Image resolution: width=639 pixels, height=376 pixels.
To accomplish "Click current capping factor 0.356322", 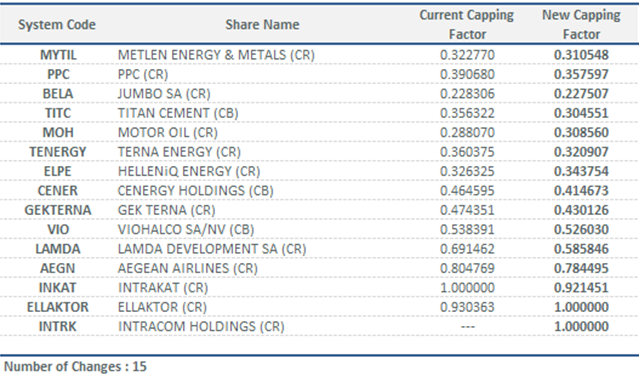I will click(x=467, y=113).
